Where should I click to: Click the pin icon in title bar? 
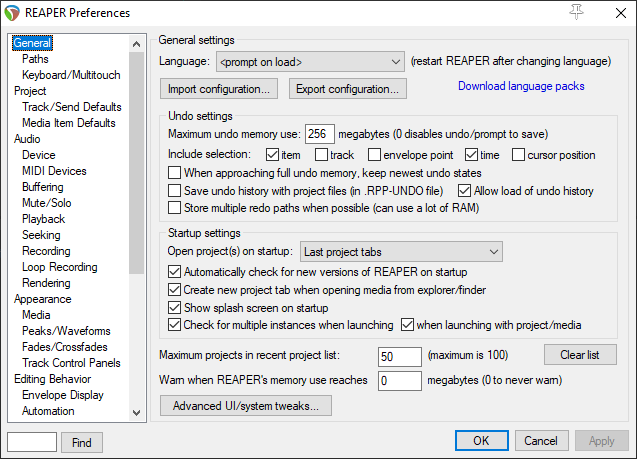[577, 12]
